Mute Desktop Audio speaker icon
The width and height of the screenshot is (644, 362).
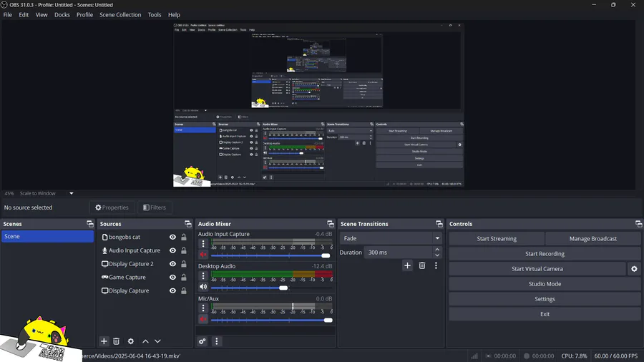point(203,287)
